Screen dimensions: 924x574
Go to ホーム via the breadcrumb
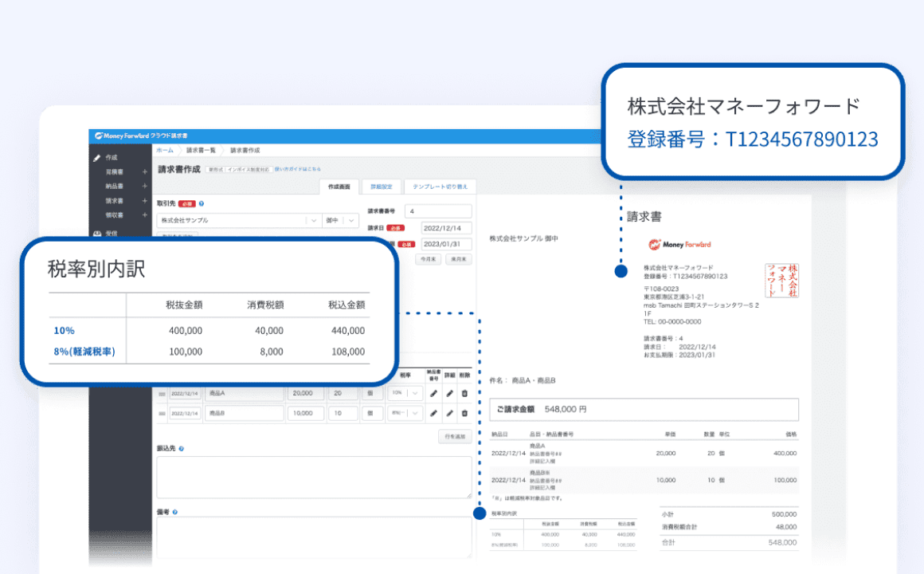[x=165, y=151]
